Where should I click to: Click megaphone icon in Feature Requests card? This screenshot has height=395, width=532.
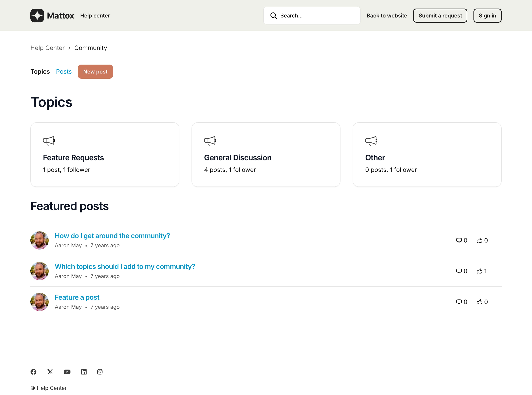pyautogui.click(x=49, y=141)
